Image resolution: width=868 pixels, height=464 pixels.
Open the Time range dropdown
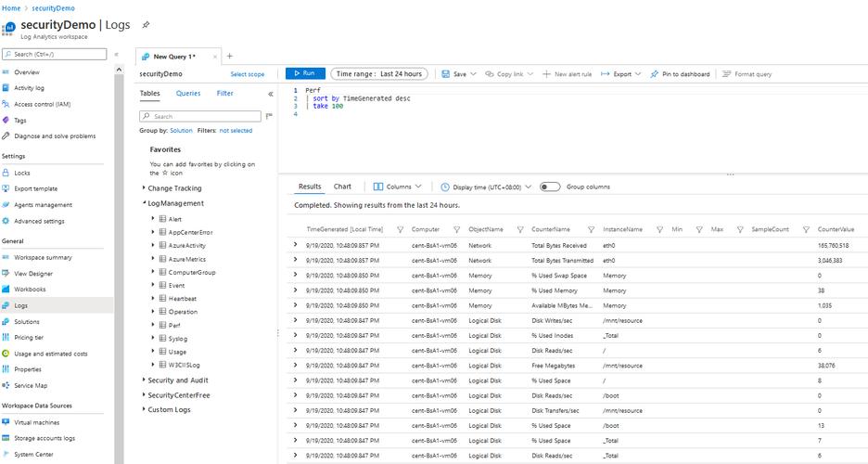[x=379, y=74]
